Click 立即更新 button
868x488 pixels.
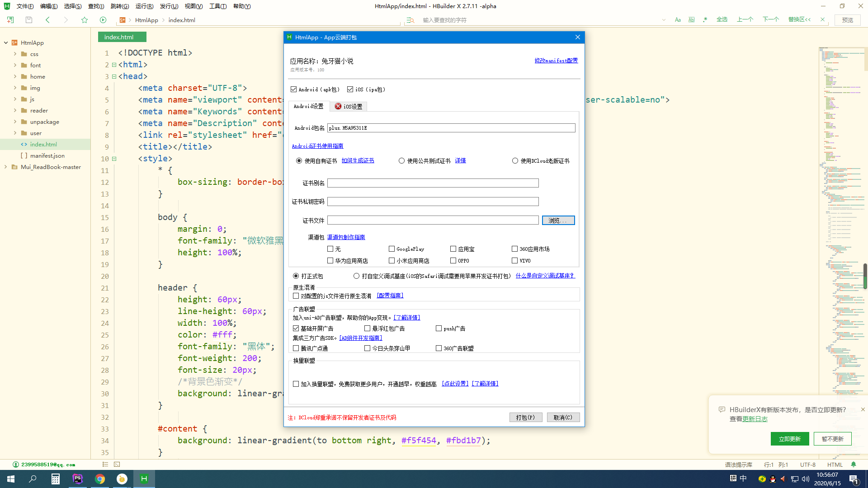[790, 439]
